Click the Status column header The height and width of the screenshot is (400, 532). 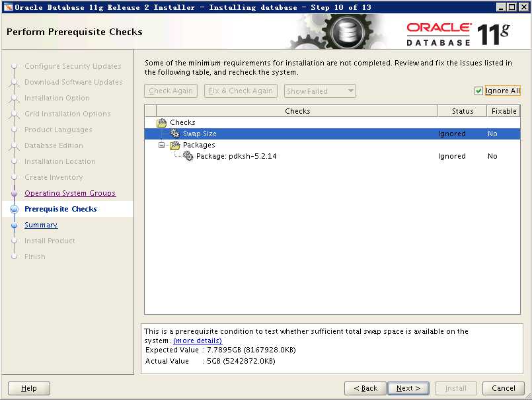click(x=462, y=111)
